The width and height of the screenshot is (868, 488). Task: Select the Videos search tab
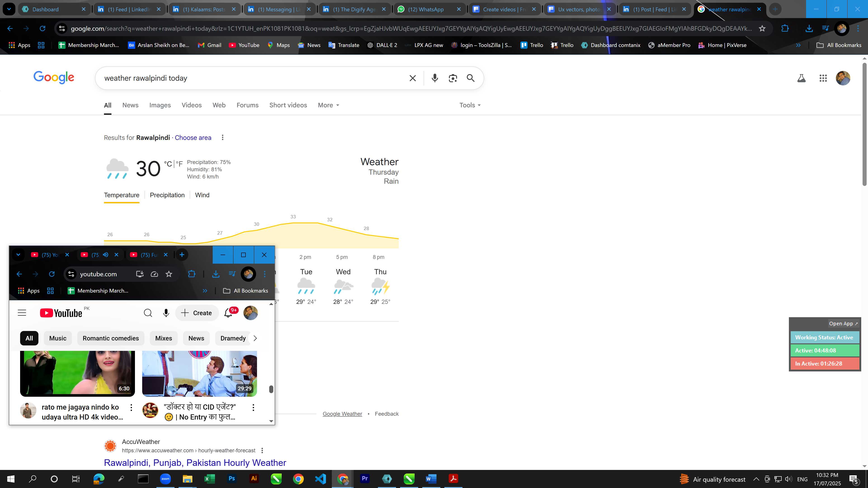(x=191, y=105)
